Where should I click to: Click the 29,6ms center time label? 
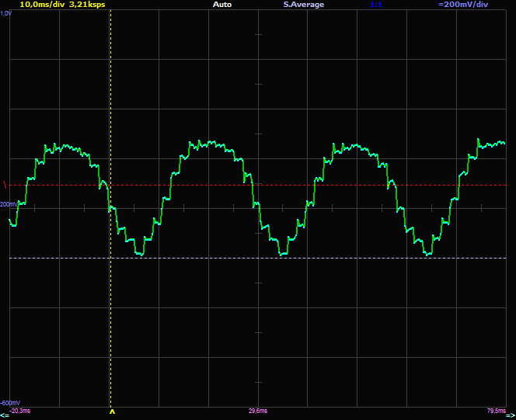[x=257, y=410]
